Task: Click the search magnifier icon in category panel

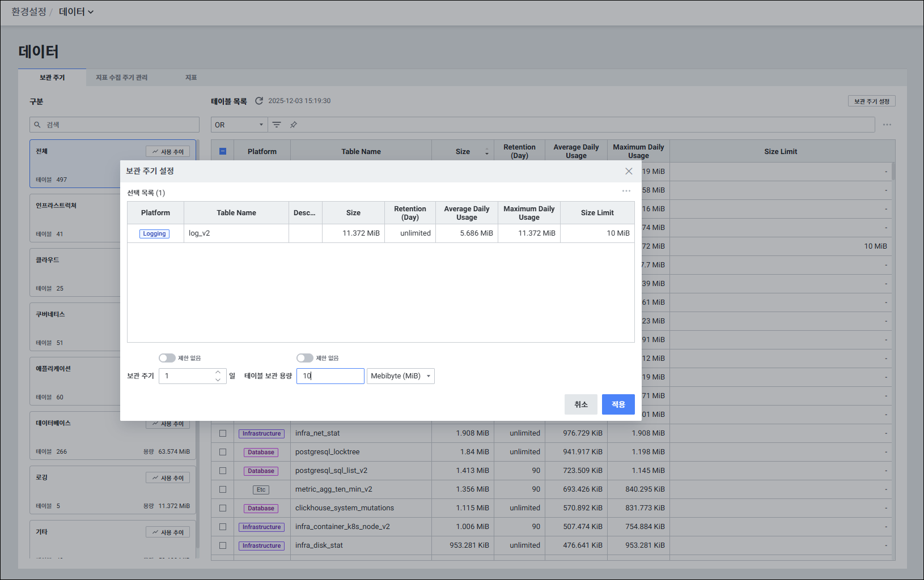Action: pyautogui.click(x=37, y=125)
